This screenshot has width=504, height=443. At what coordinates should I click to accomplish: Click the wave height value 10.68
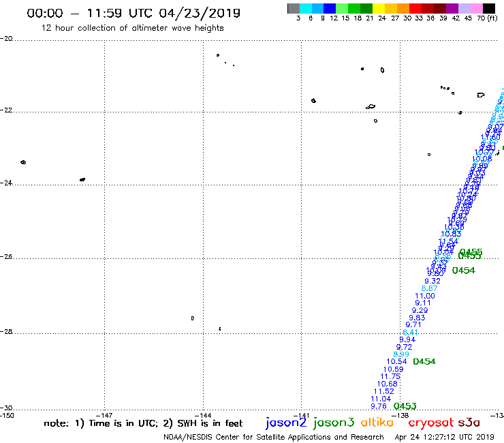click(387, 384)
